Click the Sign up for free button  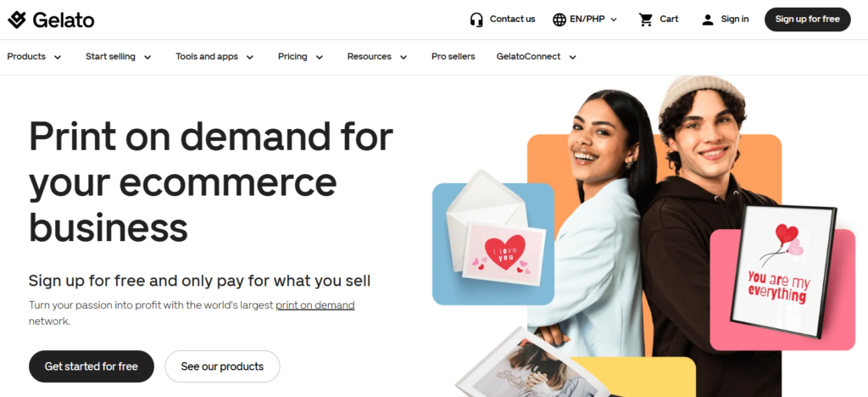coord(808,20)
